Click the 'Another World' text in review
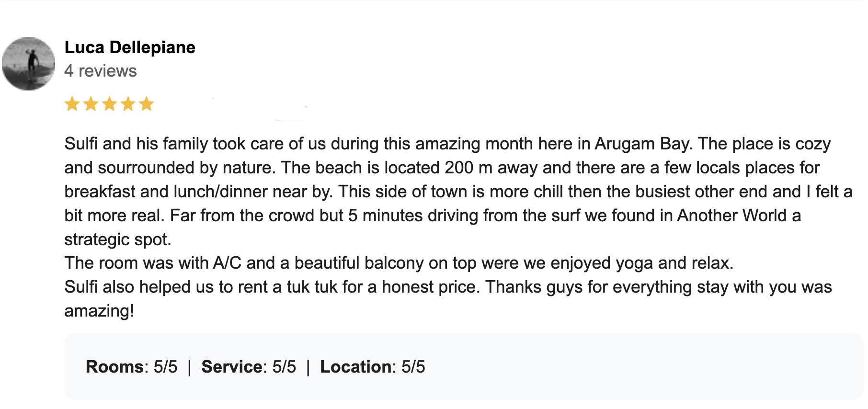868x409 pixels. 732,216
